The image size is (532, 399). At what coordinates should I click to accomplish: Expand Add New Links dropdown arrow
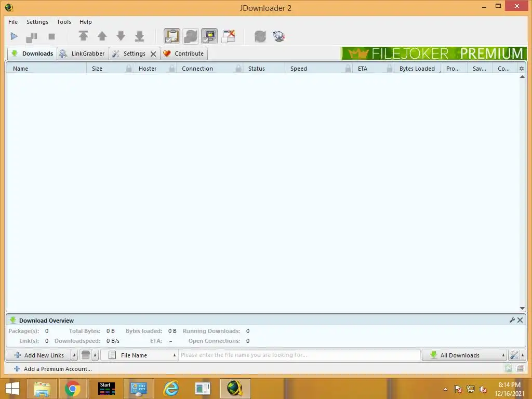pos(74,355)
